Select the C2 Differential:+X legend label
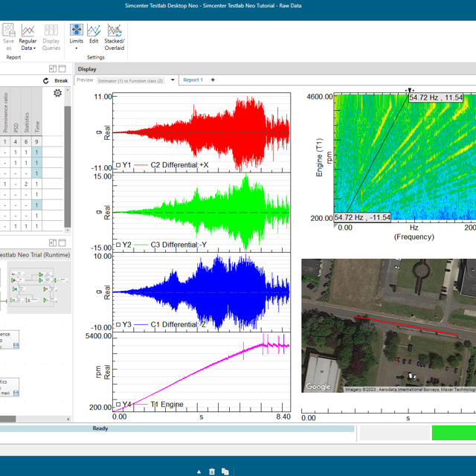The image size is (476, 476). click(179, 165)
